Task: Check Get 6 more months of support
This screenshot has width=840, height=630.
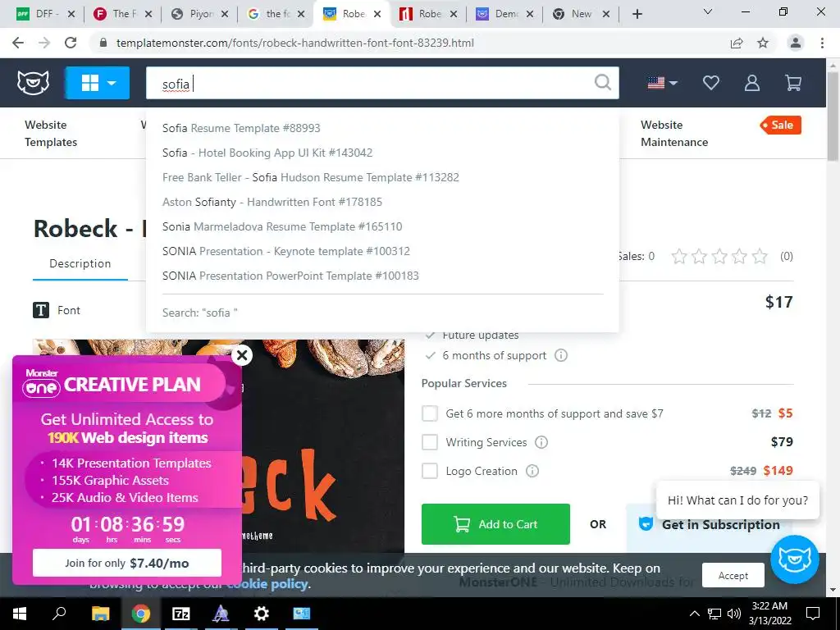Action: coord(430,413)
